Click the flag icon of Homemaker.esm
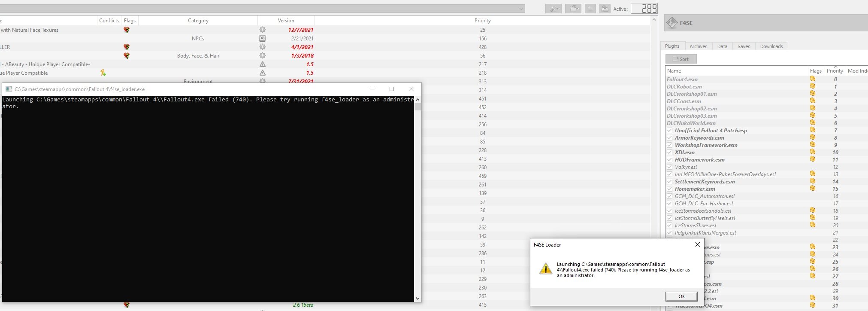Screen dimensions: 868x311 [x=813, y=189]
